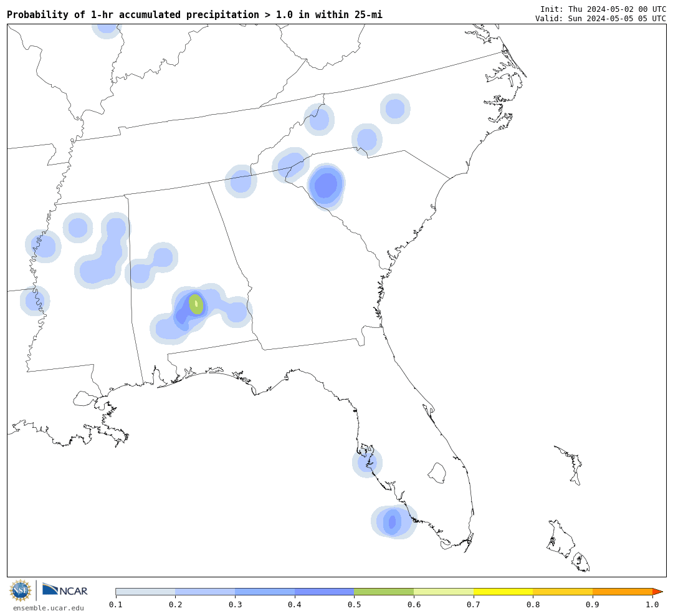Click the Init: Thu 2024-05-02 00 UTC text

point(603,9)
